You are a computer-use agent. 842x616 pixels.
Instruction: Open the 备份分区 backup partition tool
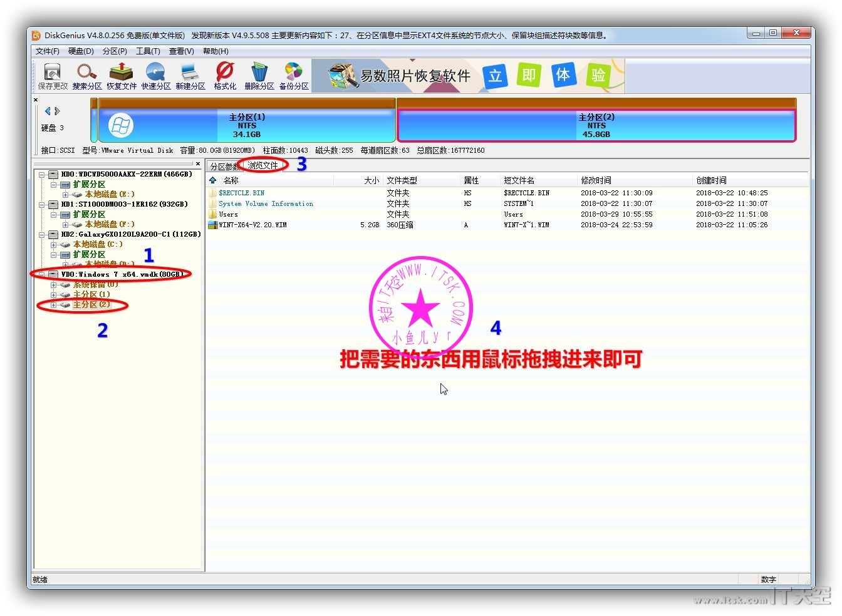tap(294, 76)
